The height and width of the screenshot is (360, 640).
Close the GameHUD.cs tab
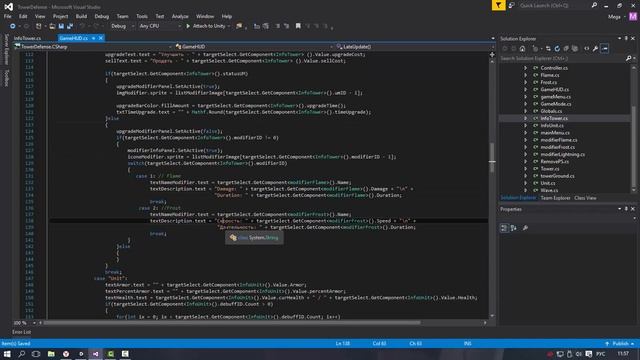[101, 38]
